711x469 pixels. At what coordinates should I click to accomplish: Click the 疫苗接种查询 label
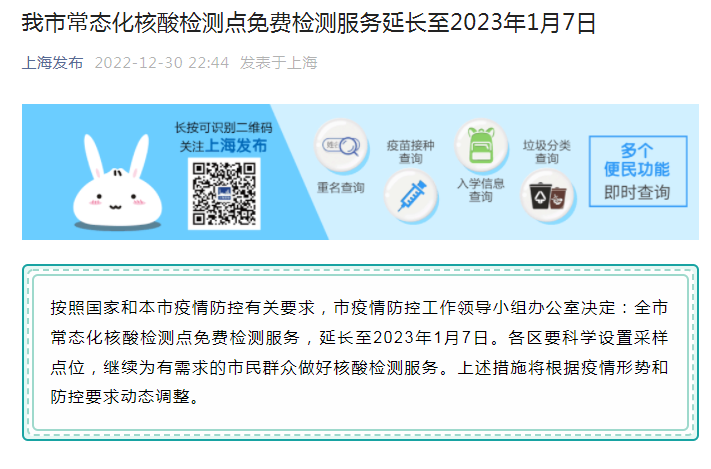coord(410,152)
